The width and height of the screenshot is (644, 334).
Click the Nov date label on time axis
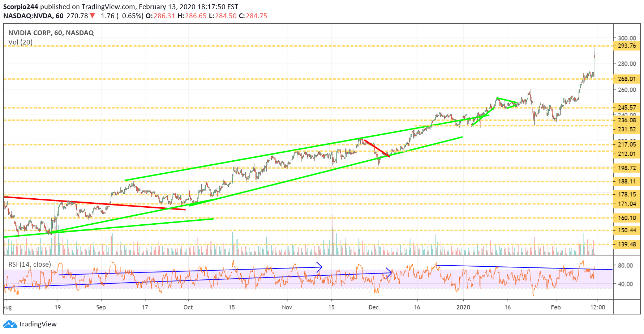click(287, 307)
